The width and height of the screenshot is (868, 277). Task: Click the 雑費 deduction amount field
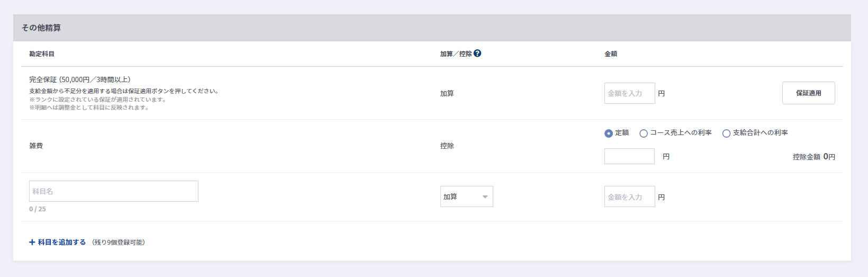(629, 156)
